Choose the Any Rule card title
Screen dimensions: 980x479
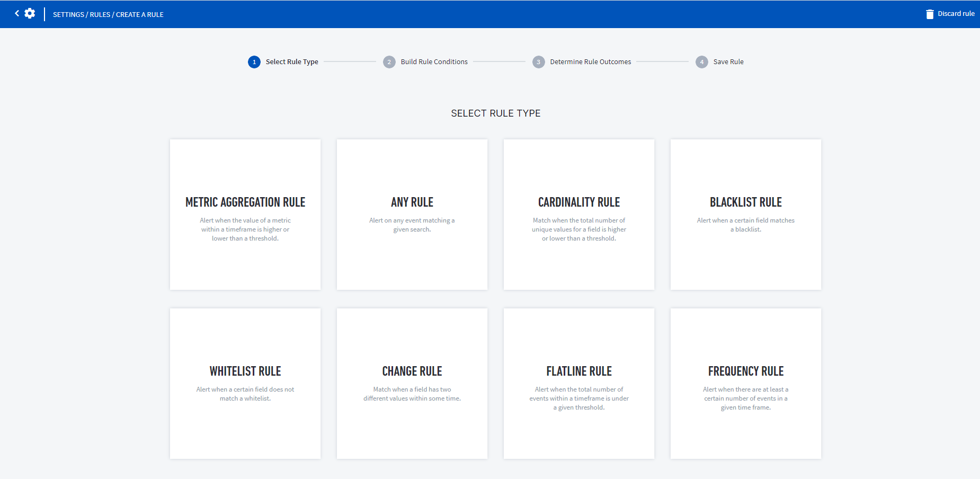tap(412, 202)
